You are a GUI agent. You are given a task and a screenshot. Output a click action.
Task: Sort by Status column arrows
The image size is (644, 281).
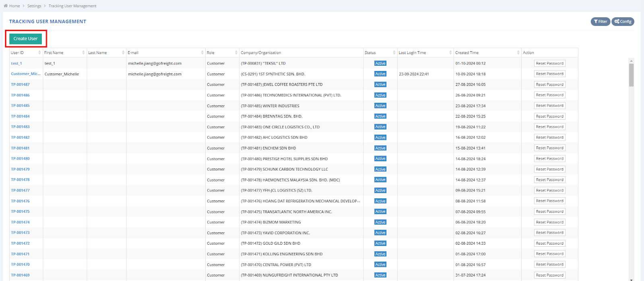tap(394, 53)
